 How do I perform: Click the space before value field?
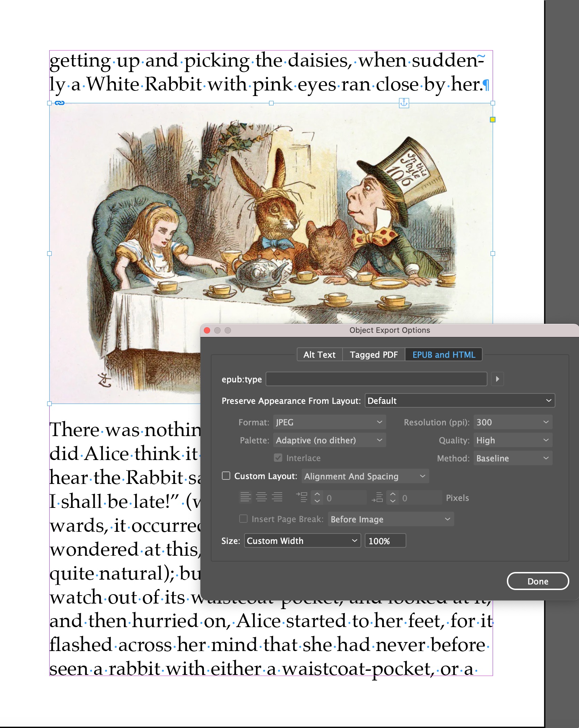coord(345,497)
